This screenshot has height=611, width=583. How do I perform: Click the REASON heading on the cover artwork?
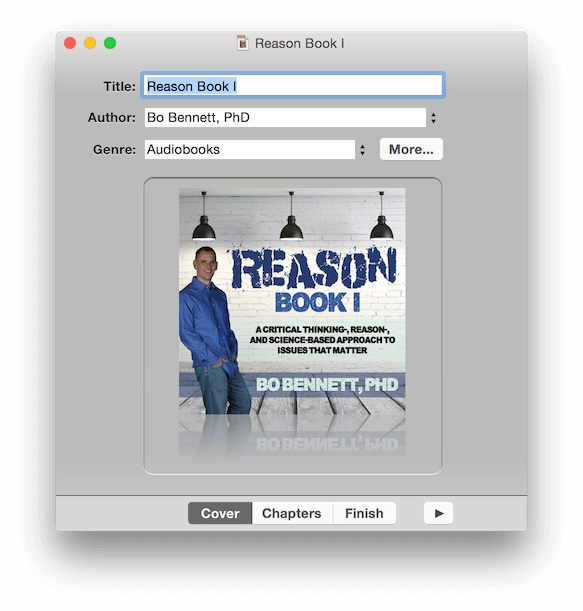click(x=314, y=269)
